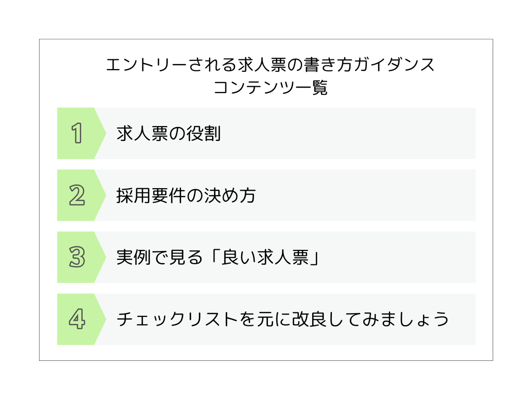
Task: Open the 求人票の役割 item
Action: click(168, 133)
